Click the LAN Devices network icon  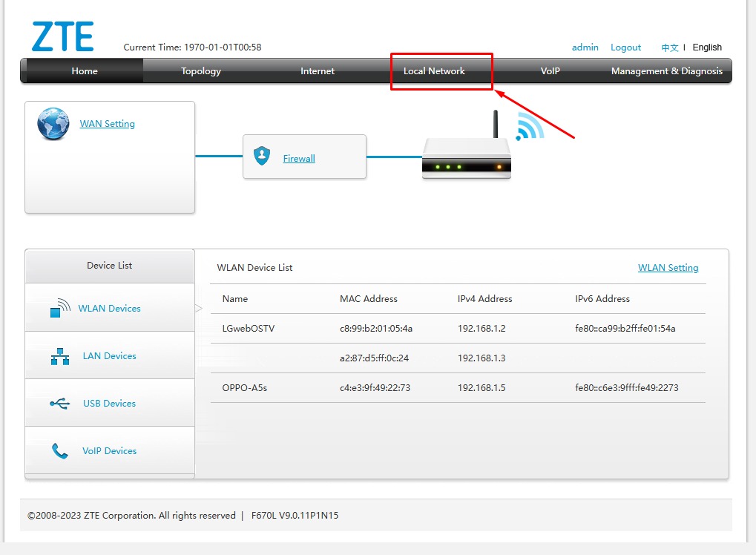[60, 356]
